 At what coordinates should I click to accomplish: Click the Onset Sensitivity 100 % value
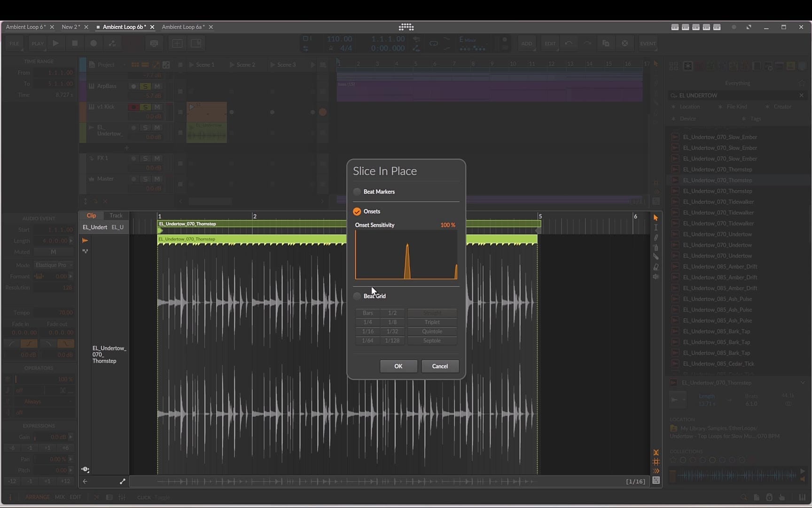click(x=448, y=225)
